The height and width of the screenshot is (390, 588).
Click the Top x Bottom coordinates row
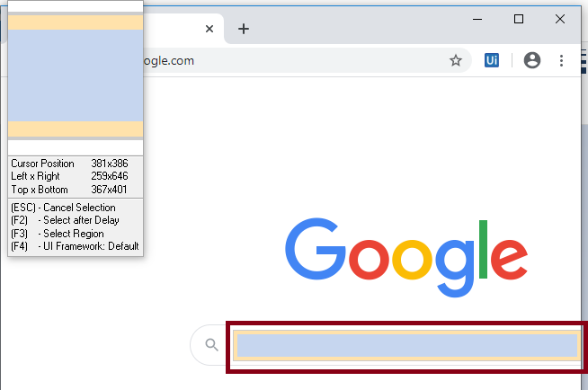[69, 190]
